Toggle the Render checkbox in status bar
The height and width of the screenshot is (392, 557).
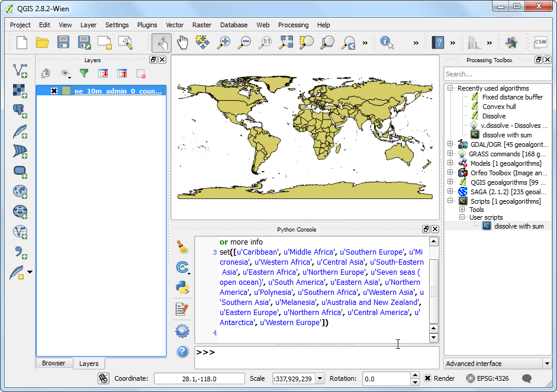point(427,378)
